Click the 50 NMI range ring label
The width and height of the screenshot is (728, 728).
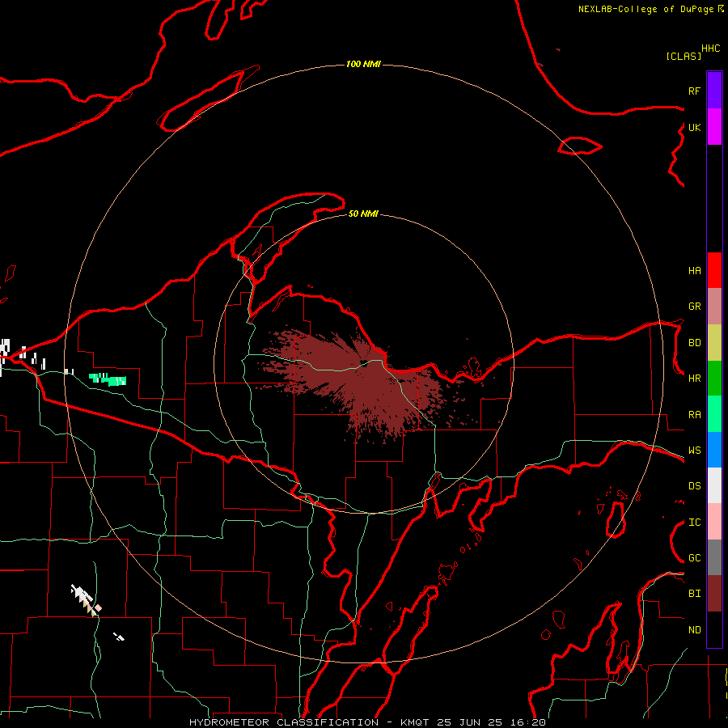coord(363,214)
